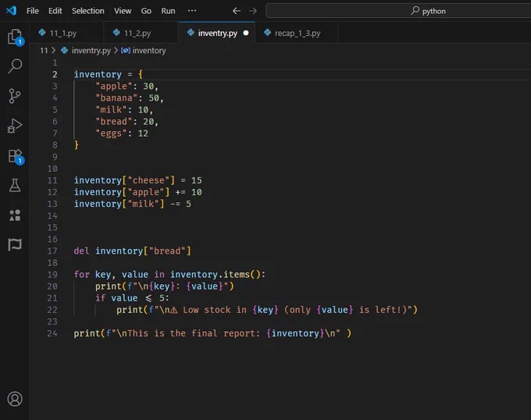The image size is (531, 420).
Task: Open the Run and Debug view
Action: [x=14, y=126]
